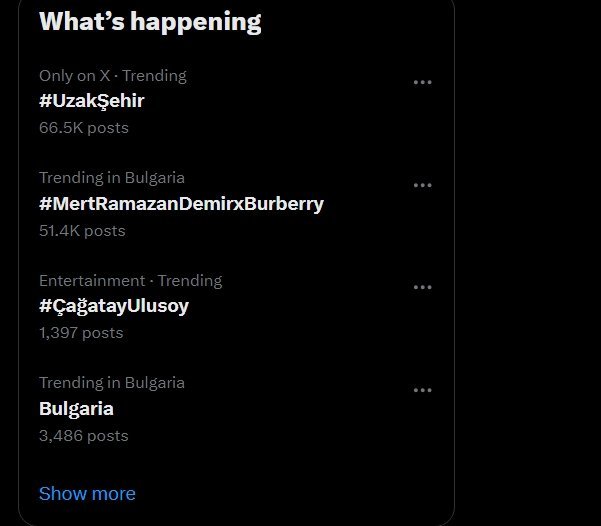This screenshot has height=526, width=601.
Task: Select the 51.4K posts count text
Action: [x=82, y=231]
